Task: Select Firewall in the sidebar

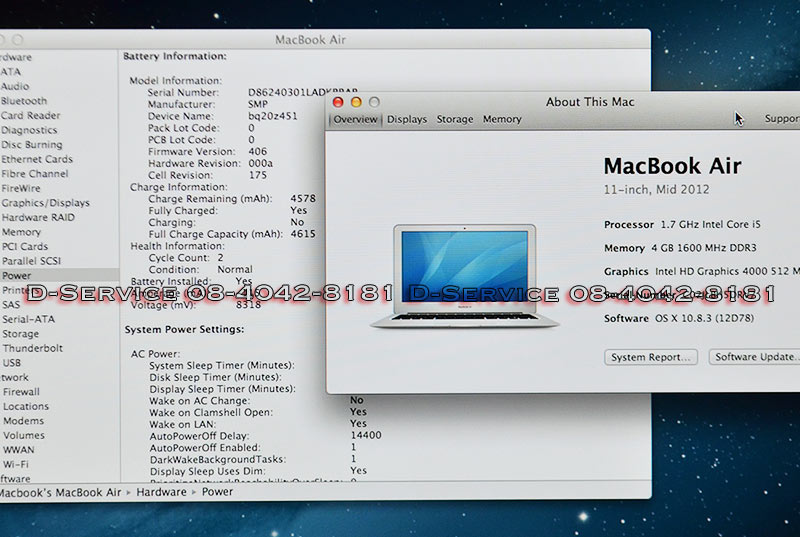Action: pos(21,392)
